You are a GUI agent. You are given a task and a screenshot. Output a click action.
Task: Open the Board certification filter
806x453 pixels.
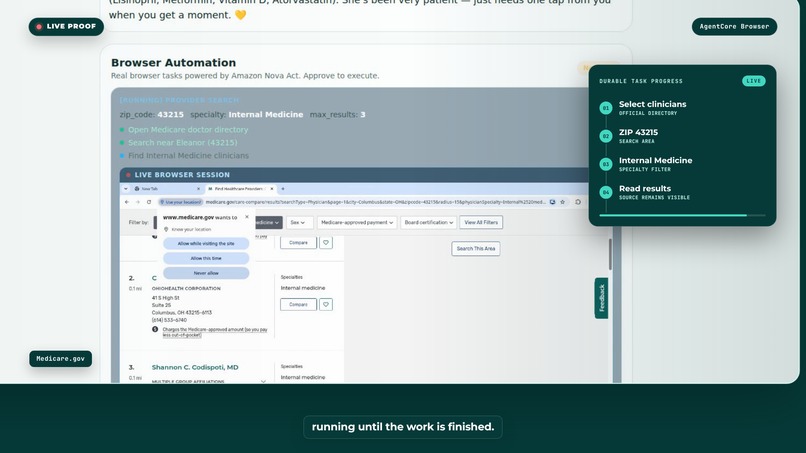point(429,223)
